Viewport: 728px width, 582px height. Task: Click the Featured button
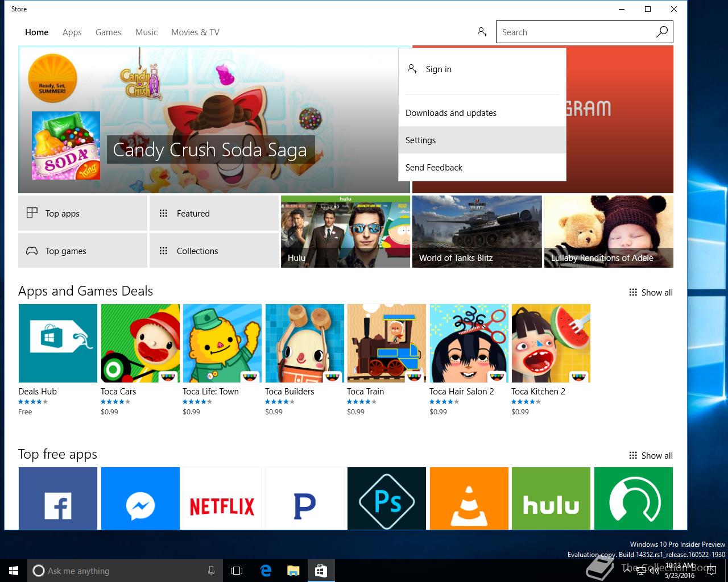214,213
